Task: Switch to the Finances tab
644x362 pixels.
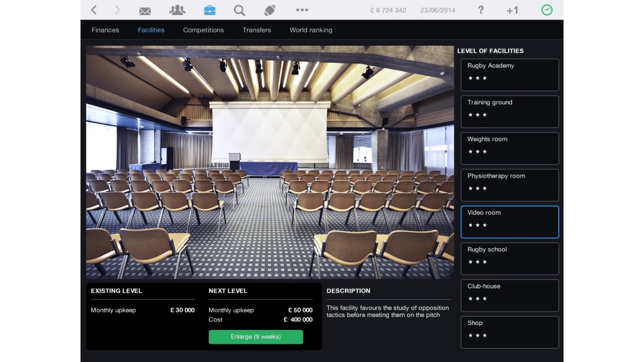Action: pyautogui.click(x=105, y=30)
